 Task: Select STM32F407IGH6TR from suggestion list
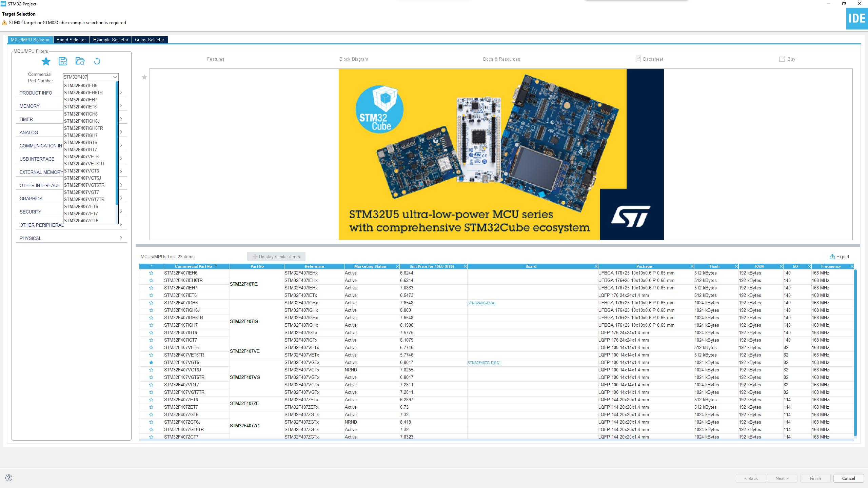(x=84, y=128)
